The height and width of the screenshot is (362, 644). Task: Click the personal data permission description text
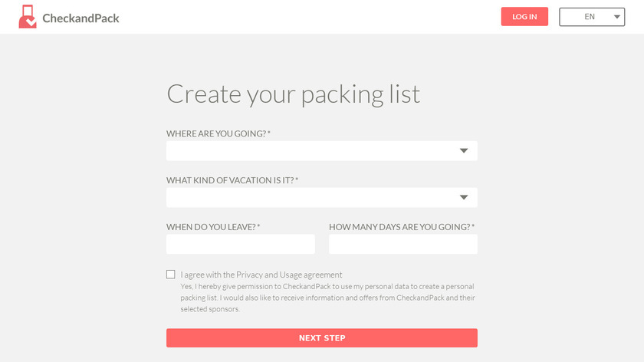(x=327, y=298)
